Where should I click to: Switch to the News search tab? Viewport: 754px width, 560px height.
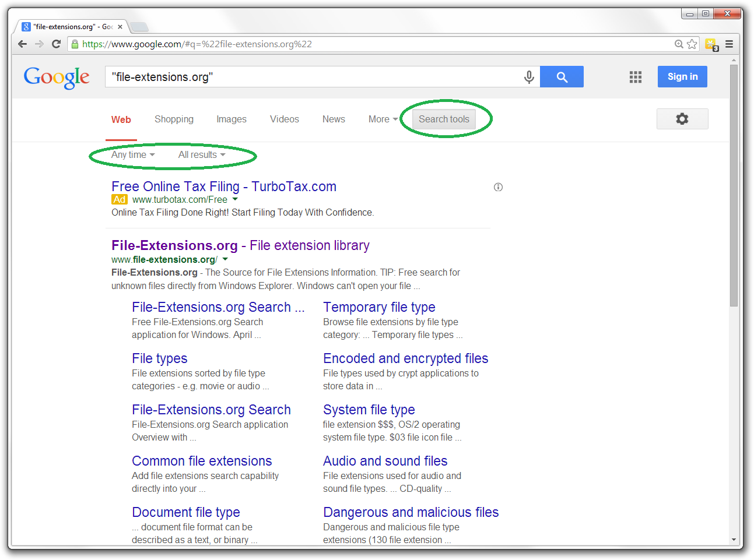pos(333,119)
